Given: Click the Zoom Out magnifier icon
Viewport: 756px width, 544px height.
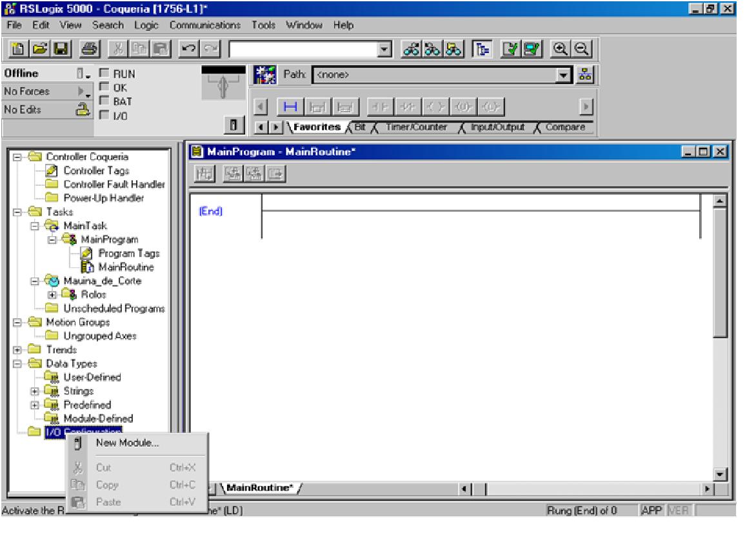Looking at the screenshot, I should click(x=581, y=48).
